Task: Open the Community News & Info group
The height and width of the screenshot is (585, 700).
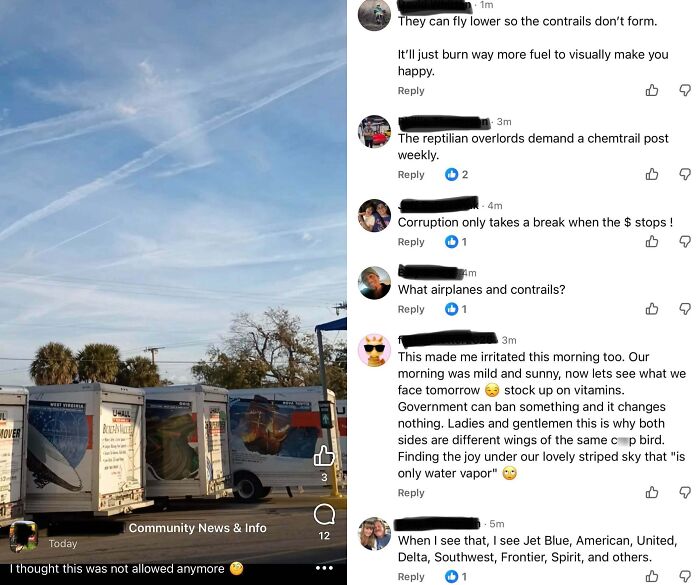Action: pos(197,528)
